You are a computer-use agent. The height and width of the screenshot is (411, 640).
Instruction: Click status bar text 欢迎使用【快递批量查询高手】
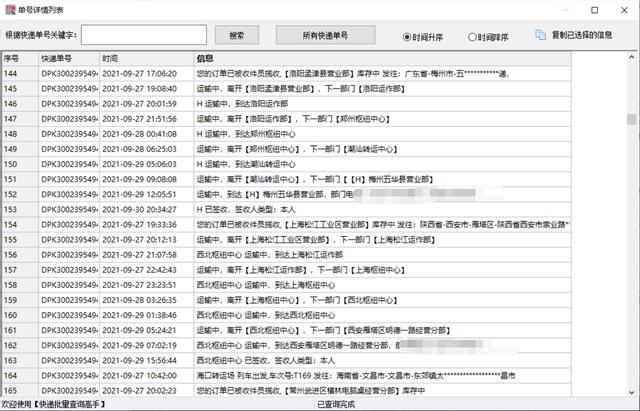[53, 404]
